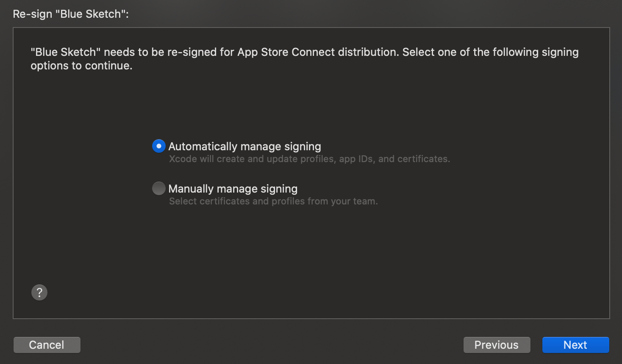
Task: Enable automatic signing managed by Xcode
Action: pos(159,146)
